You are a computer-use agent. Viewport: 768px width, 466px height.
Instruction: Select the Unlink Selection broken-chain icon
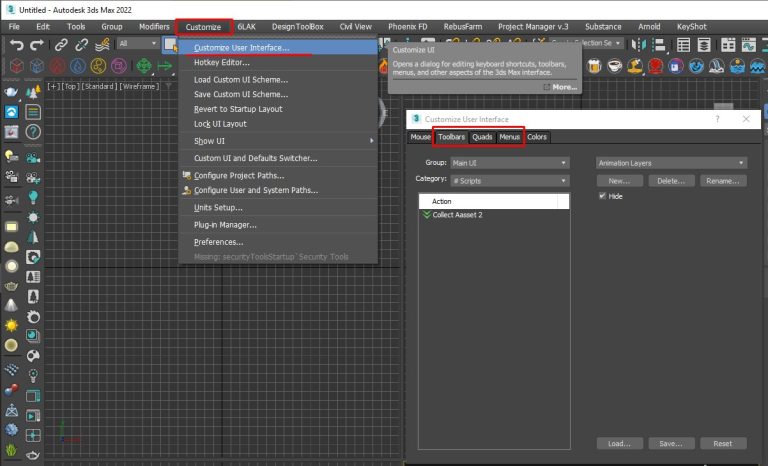(81, 45)
